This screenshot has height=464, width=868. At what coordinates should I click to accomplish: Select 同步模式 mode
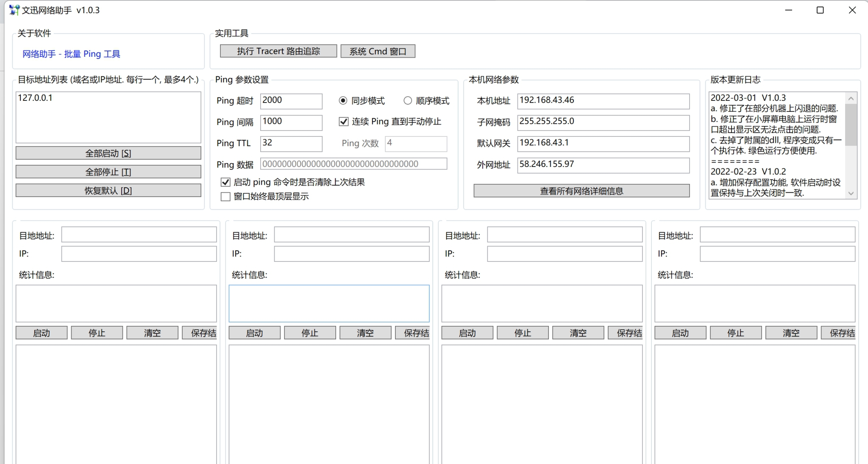pyautogui.click(x=342, y=100)
